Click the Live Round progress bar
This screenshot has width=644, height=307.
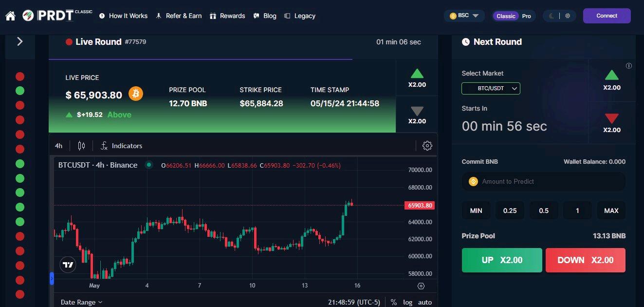tap(201, 59)
